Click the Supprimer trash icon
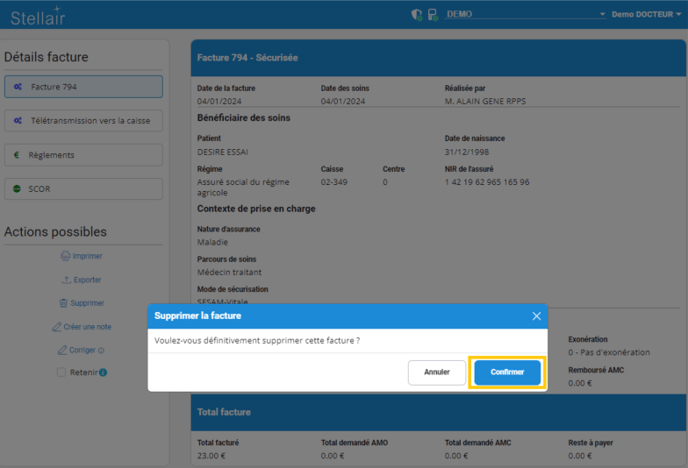688x468 pixels. point(64,303)
